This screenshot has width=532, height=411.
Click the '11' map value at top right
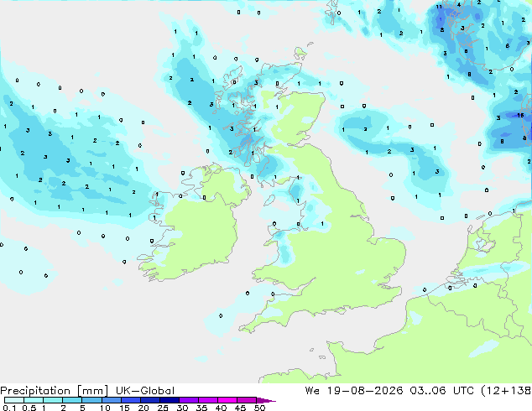(439, 7)
